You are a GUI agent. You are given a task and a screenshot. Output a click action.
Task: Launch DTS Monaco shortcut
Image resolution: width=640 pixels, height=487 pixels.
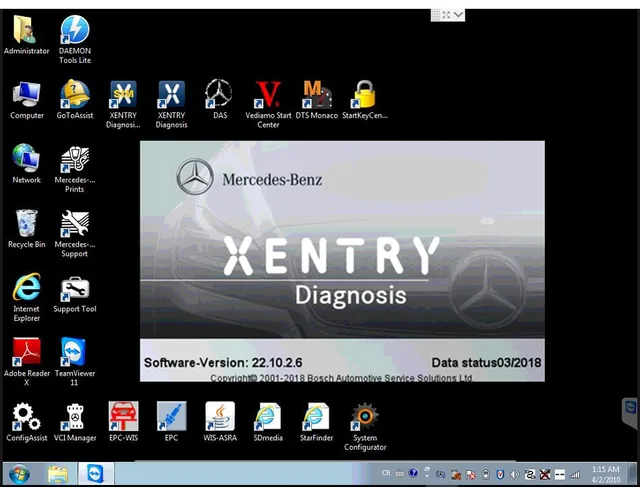click(x=316, y=100)
